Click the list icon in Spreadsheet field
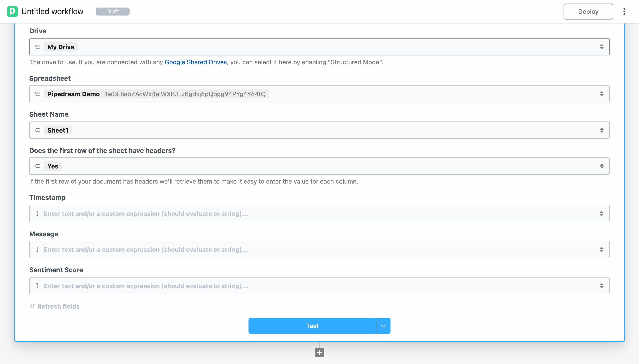The width and height of the screenshot is (639, 364). pyautogui.click(x=37, y=94)
